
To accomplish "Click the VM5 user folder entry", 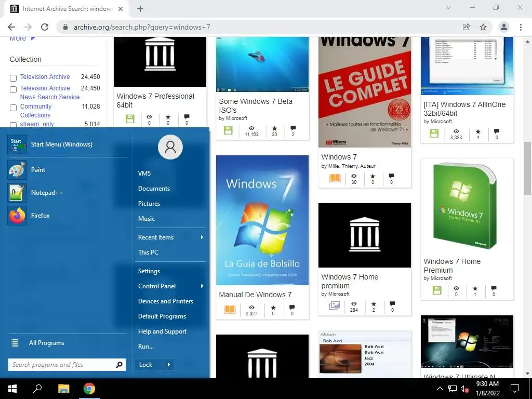I will (x=144, y=174).
